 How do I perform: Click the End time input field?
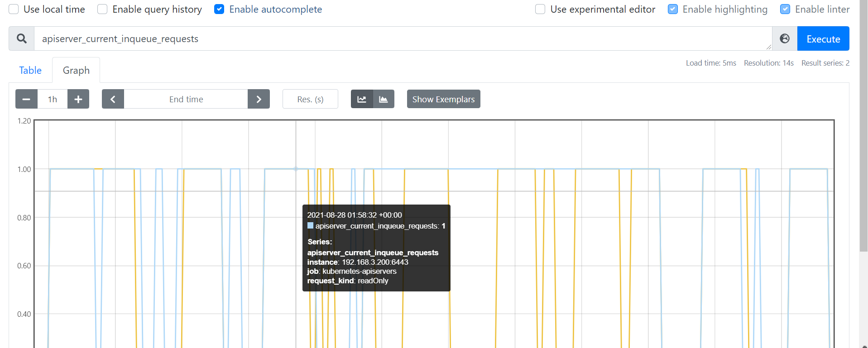click(x=186, y=99)
